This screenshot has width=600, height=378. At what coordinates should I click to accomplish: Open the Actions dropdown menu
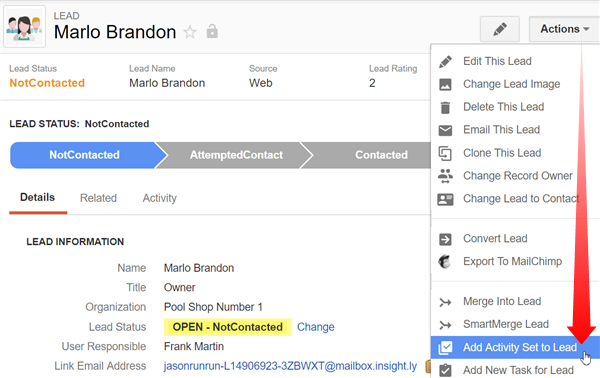[x=564, y=29]
